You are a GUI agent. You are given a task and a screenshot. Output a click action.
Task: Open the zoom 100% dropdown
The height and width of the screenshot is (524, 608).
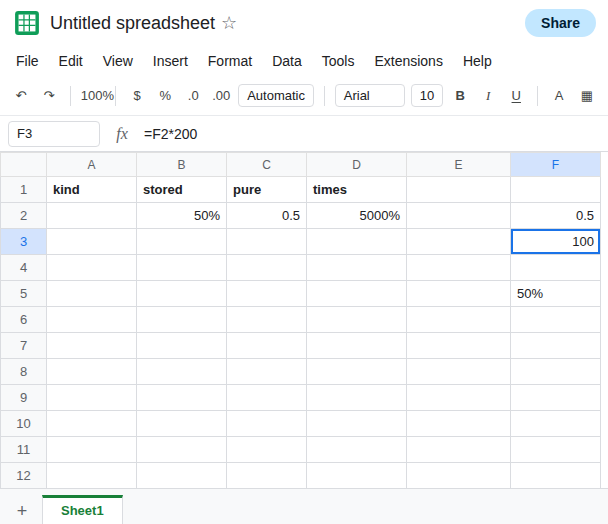click(x=97, y=95)
